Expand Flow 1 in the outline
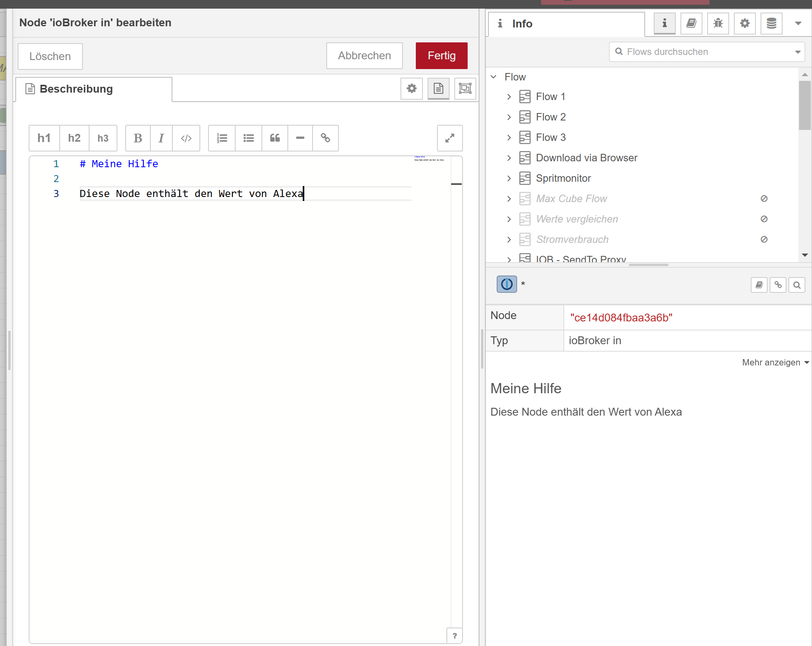 click(509, 97)
